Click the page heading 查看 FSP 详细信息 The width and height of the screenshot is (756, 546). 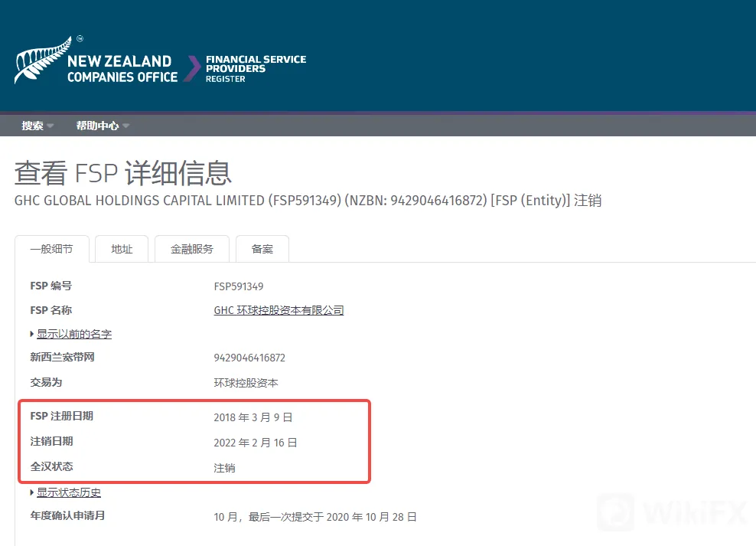click(123, 173)
